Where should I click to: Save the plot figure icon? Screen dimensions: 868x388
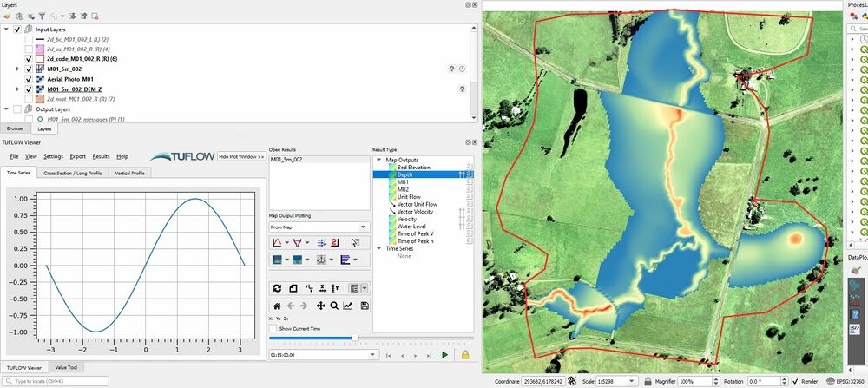pos(365,306)
